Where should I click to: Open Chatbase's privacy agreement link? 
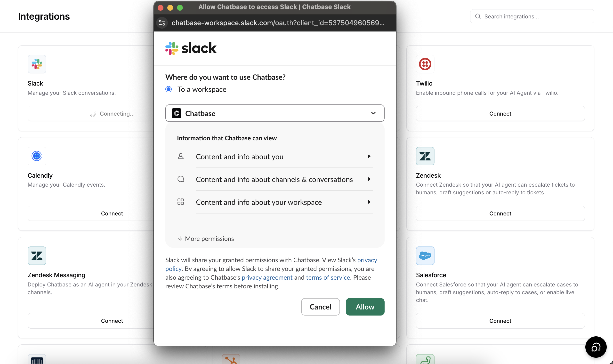(x=267, y=277)
